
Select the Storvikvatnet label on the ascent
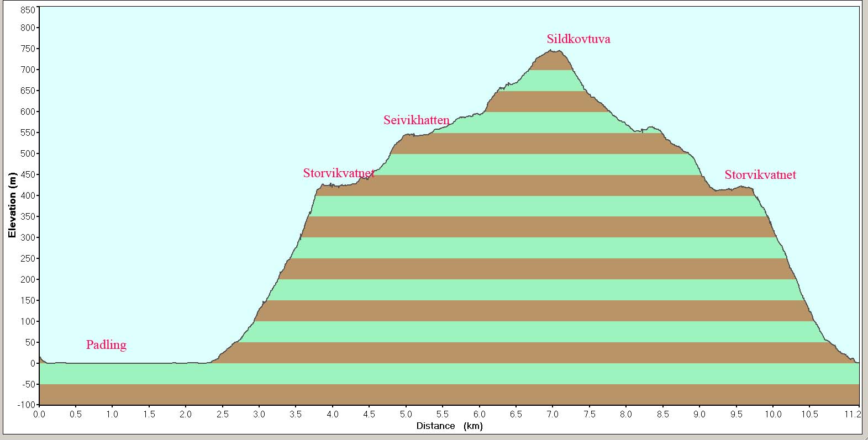(x=339, y=173)
